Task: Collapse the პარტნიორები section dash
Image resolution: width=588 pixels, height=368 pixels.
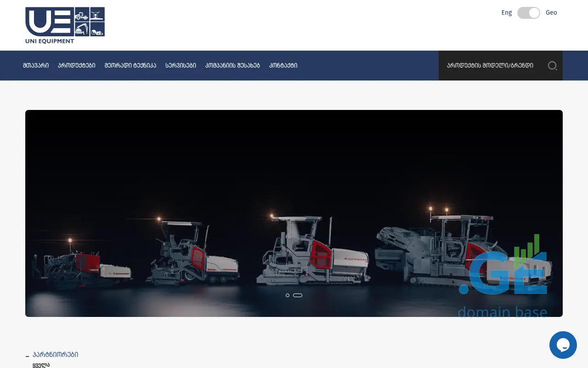Action: pyautogui.click(x=28, y=356)
